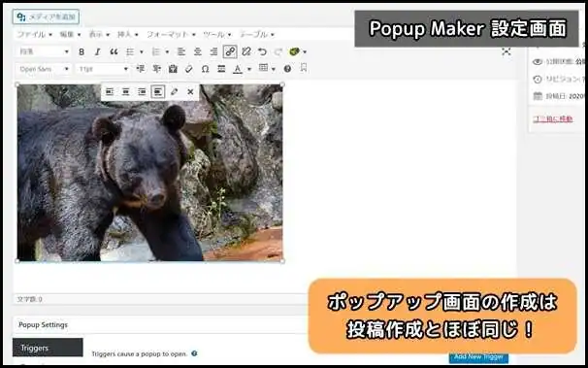Open the フォーマット menu
The height and width of the screenshot is (368, 588).
tap(171, 35)
